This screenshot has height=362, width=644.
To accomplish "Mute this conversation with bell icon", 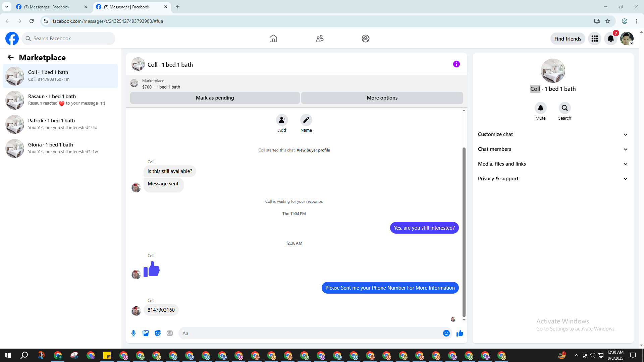I will [540, 108].
